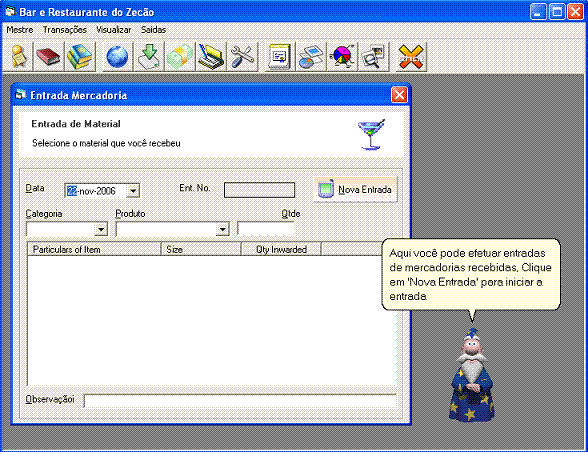Open the Visualizar menu
This screenshot has height=452, width=588.
tap(114, 30)
